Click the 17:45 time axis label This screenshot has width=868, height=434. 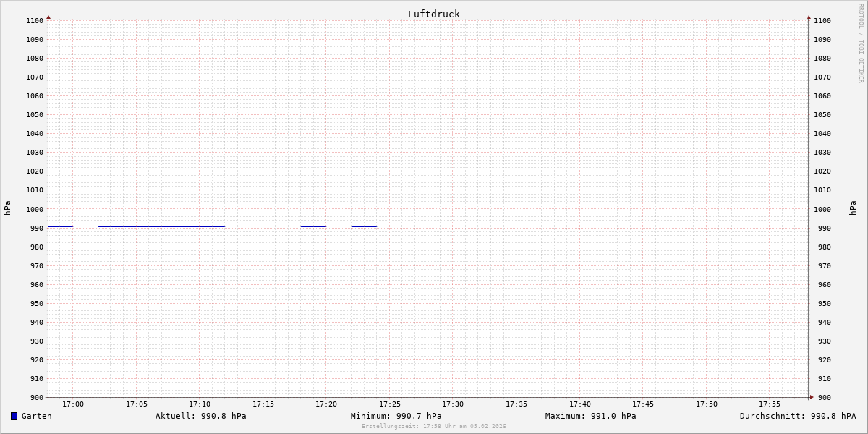[x=643, y=404]
